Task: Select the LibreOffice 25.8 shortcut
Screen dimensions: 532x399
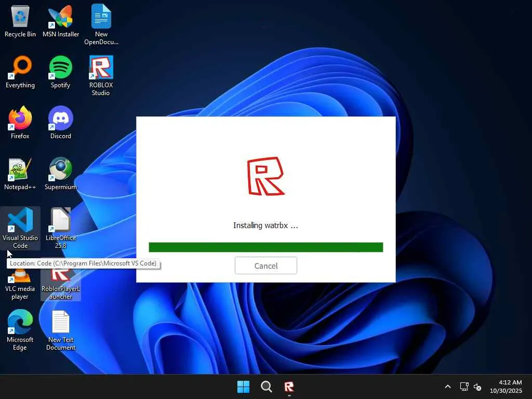Action: (x=61, y=228)
